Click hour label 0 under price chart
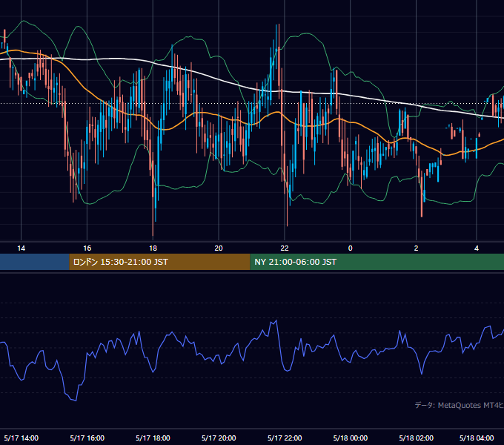The height and width of the screenshot is (445, 504). tap(351, 248)
